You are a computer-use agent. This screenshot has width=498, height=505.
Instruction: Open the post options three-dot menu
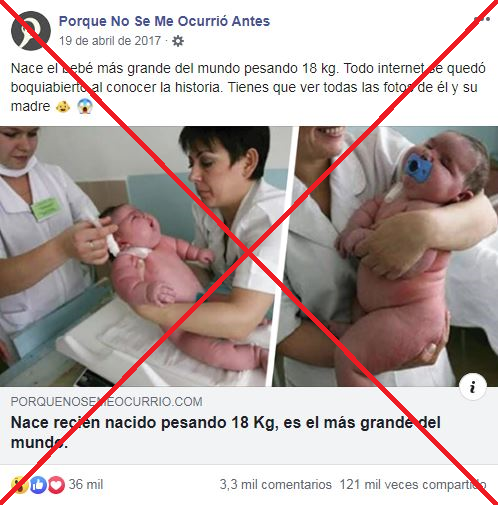(482, 19)
